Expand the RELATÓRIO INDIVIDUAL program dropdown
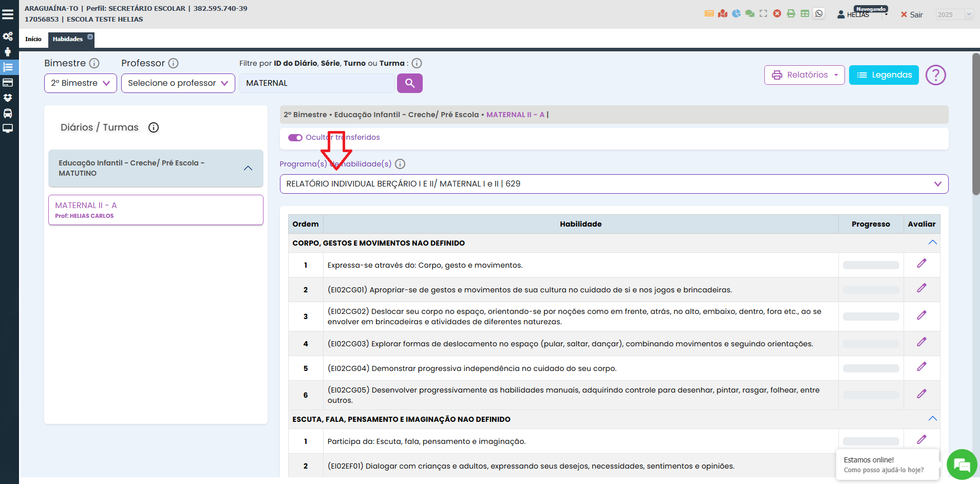The image size is (980, 484). point(614,184)
